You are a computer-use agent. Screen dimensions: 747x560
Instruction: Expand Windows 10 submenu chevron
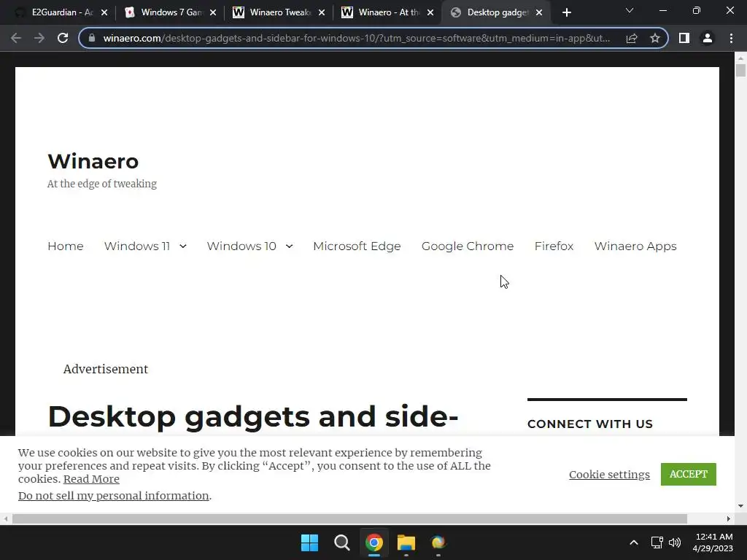click(289, 246)
